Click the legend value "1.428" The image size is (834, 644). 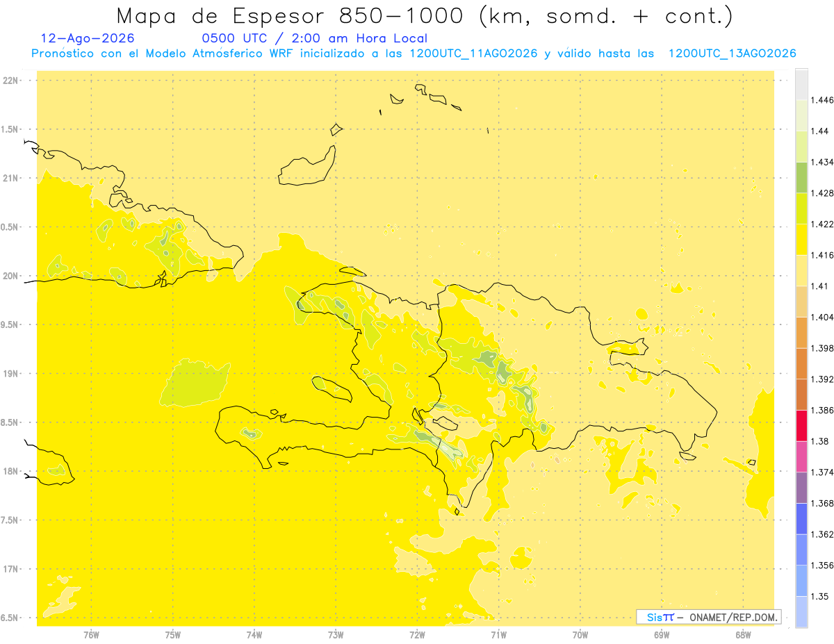(x=822, y=193)
